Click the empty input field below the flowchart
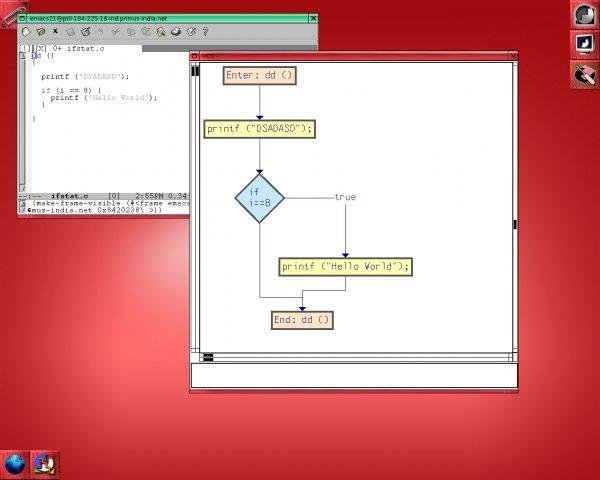This screenshot has height=480, width=600. [354, 375]
